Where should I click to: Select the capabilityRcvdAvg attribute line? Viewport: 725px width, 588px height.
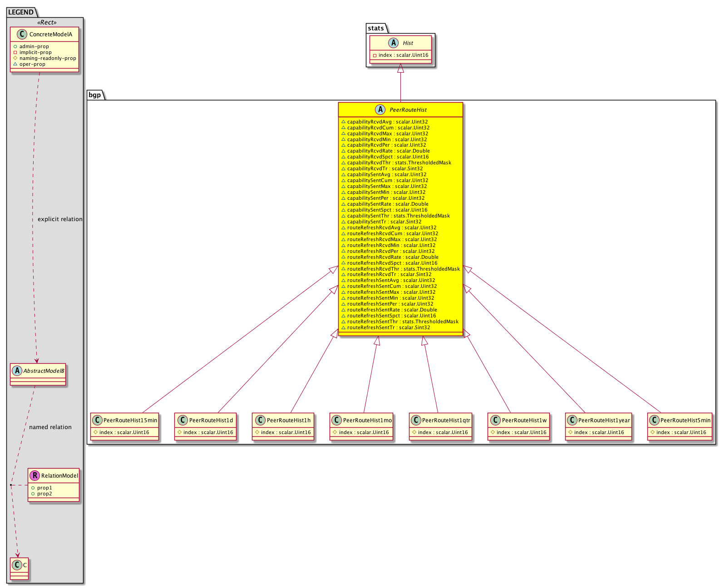387,122
